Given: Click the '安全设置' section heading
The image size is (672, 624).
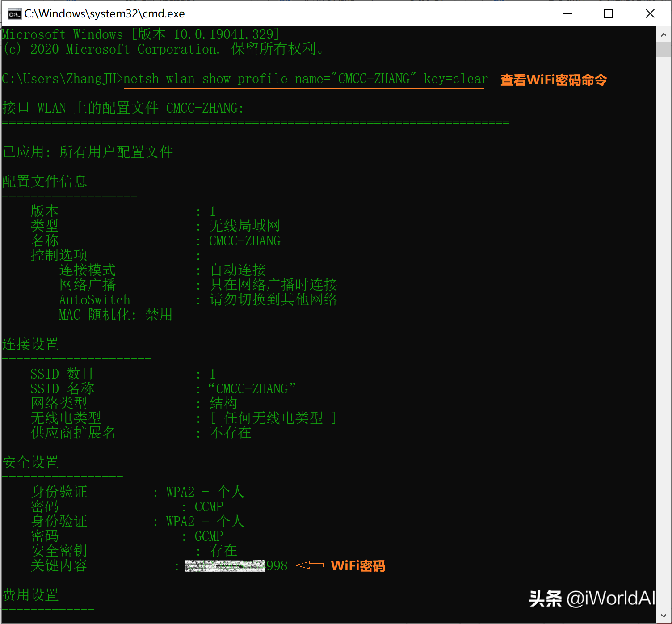Looking at the screenshot, I should 30,463.
